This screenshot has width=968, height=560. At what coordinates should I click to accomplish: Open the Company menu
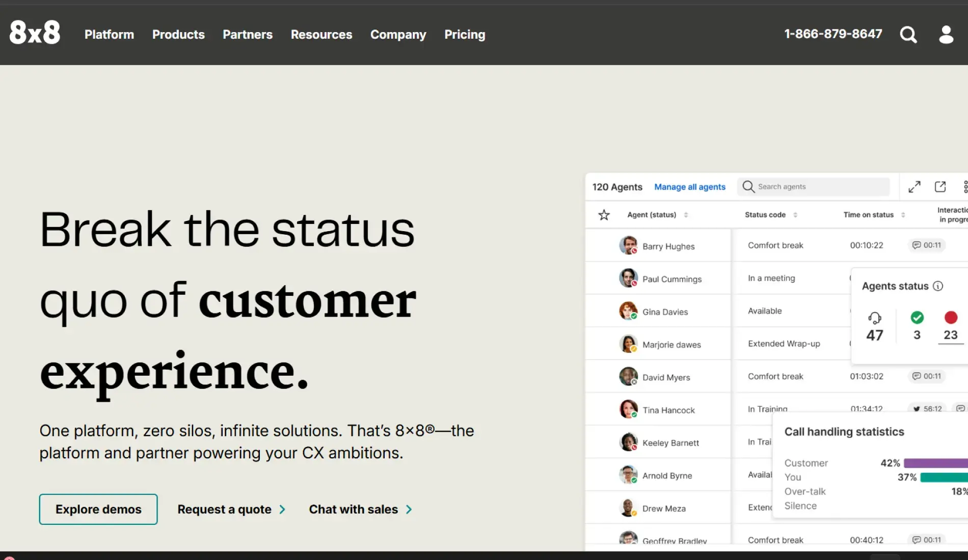(x=398, y=35)
